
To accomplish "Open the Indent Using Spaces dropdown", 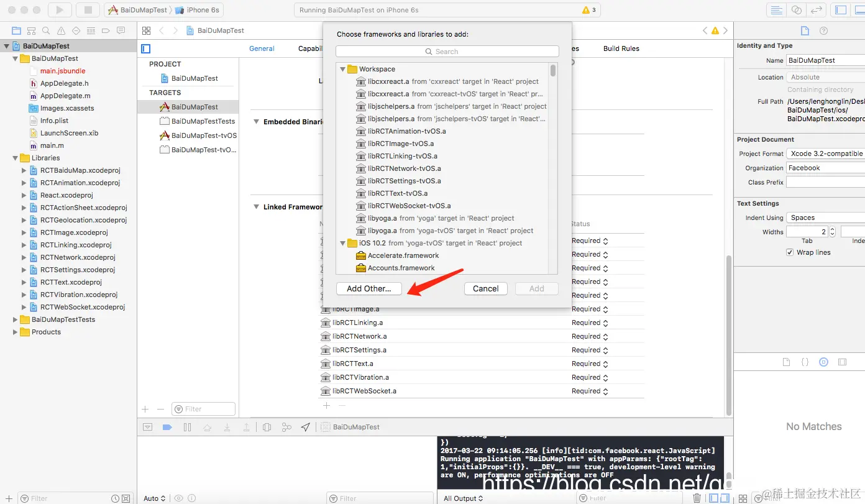I will [825, 218].
